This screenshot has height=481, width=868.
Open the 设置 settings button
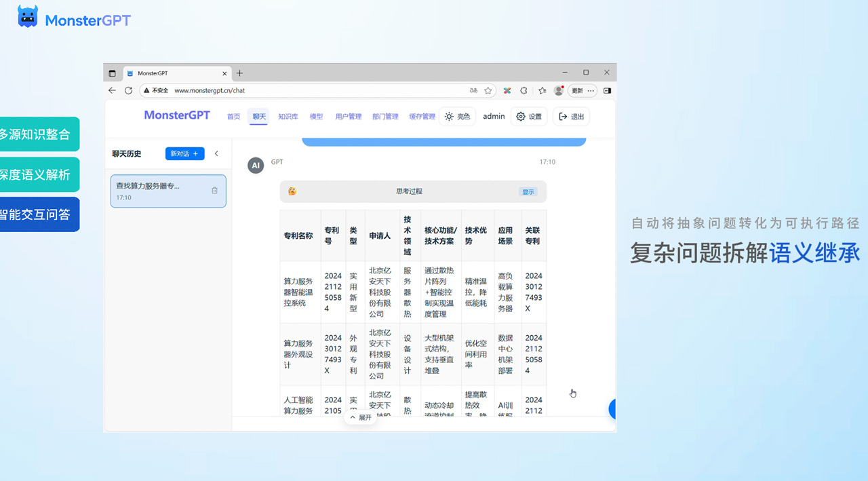(x=529, y=117)
